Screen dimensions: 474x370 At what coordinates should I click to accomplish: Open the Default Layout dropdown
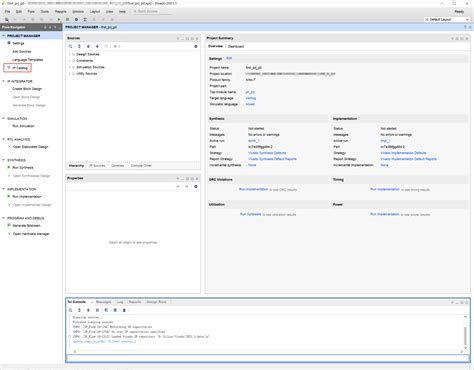pos(447,20)
